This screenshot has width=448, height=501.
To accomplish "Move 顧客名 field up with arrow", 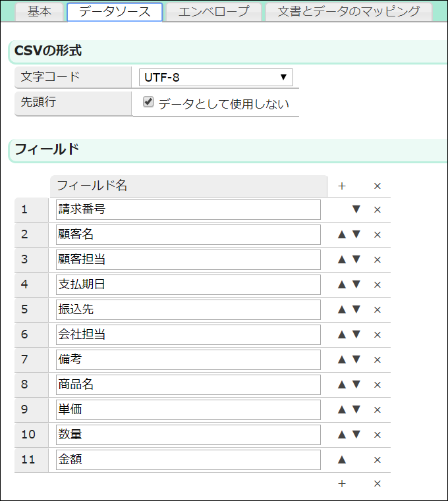I will pyautogui.click(x=341, y=234).
